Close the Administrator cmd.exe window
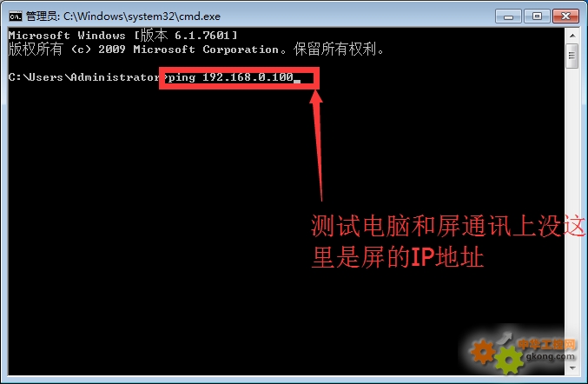Viewport: 588px width, 384px height. (x=566, y=17)
